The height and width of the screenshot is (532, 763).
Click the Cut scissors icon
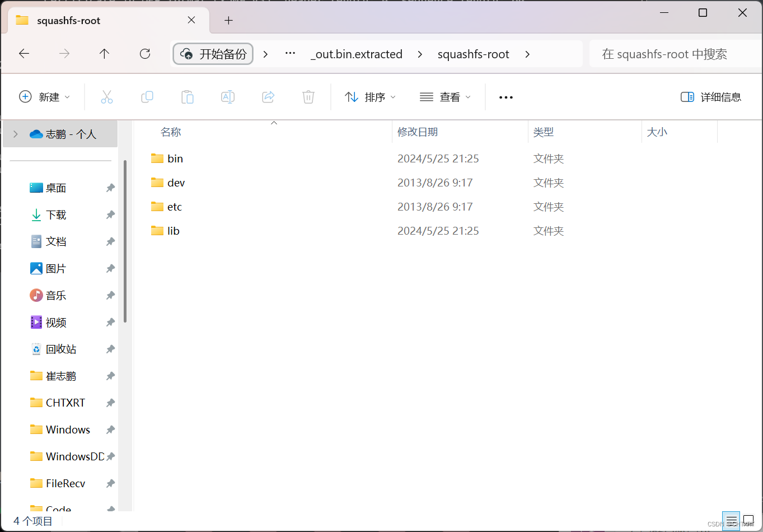[x=107, y=97]
